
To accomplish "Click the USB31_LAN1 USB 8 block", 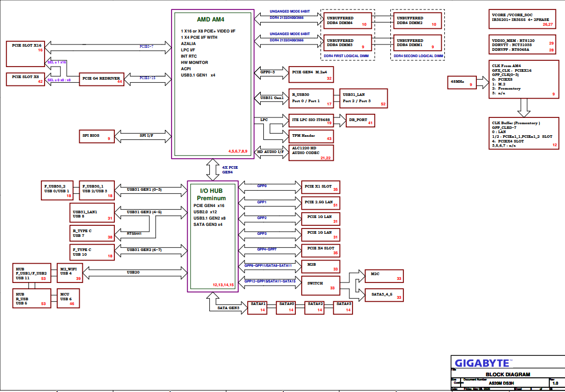I will [x=92, y=212].
